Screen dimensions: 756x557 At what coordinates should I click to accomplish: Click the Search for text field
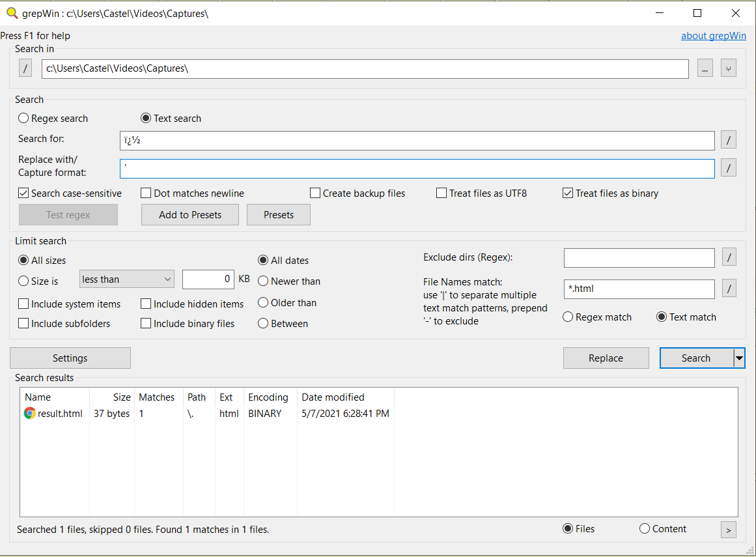[x=417, y=140]
